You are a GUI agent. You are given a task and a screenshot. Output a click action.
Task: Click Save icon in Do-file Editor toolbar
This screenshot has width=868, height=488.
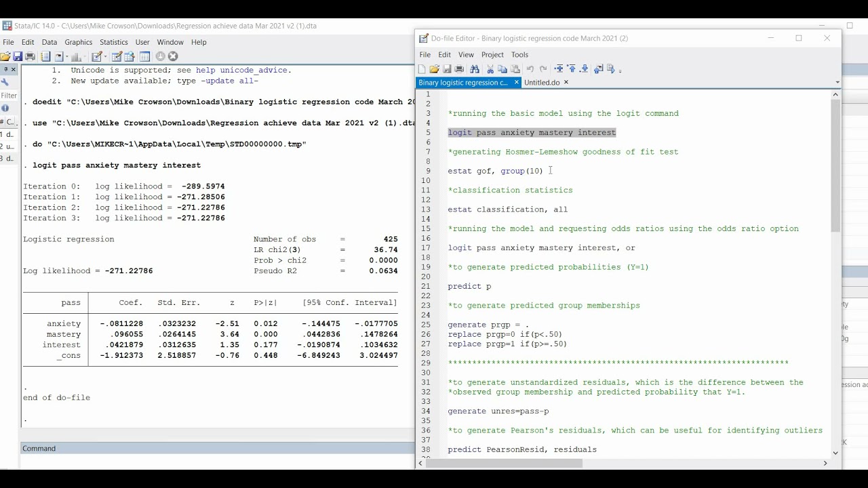tap(447, 69)
